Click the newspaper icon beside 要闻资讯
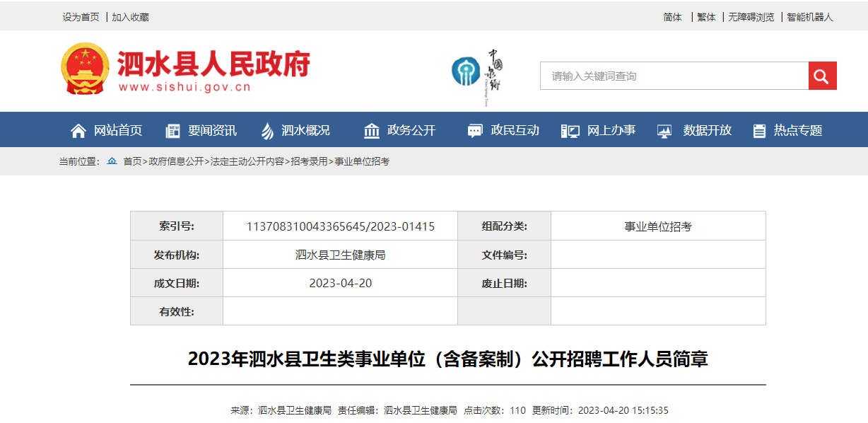Viewport: 868px width, 423px height. tap(172, 131)
